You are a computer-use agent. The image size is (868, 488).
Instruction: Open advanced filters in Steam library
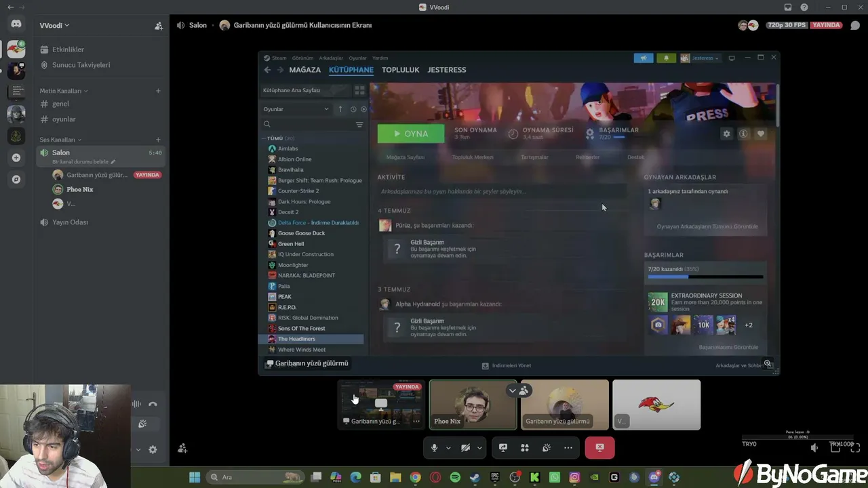click(359, 125)
